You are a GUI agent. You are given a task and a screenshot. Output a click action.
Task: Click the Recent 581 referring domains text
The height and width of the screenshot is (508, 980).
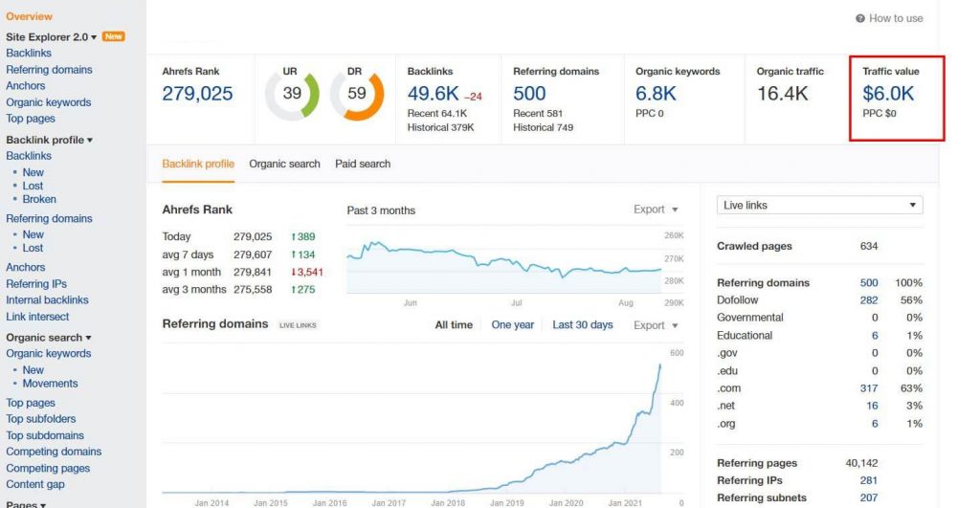pyautogui.click(x=538, y=113)
